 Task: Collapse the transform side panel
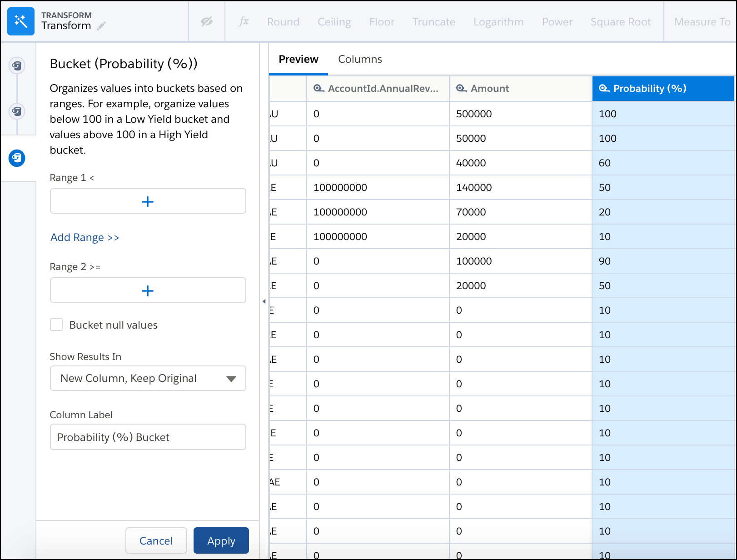[264, 300]
